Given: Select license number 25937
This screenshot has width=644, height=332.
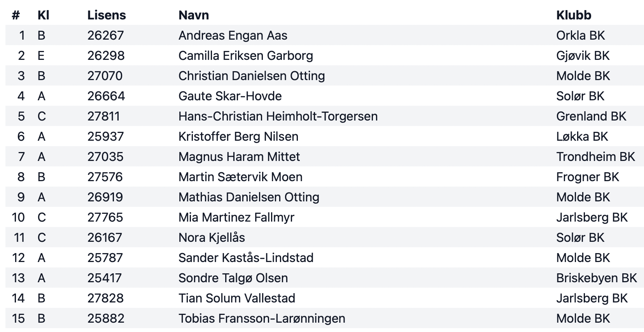Looking at the screenshot, I should 106,136.
